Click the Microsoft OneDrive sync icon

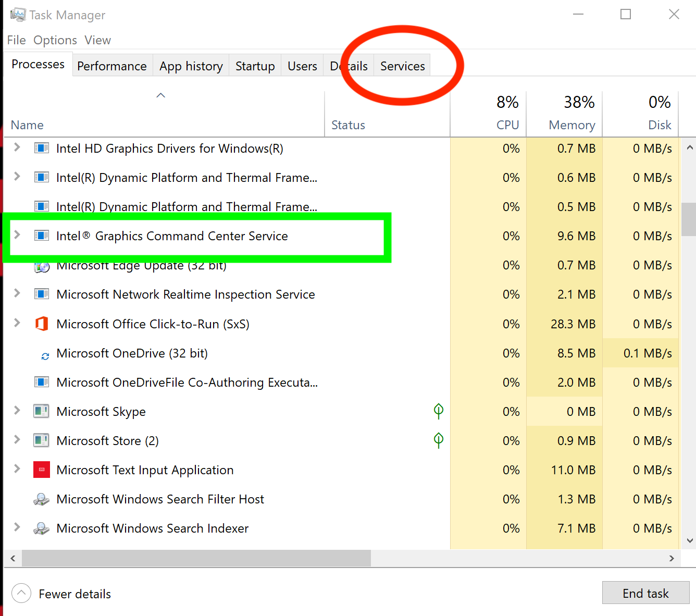pos(45,356)
